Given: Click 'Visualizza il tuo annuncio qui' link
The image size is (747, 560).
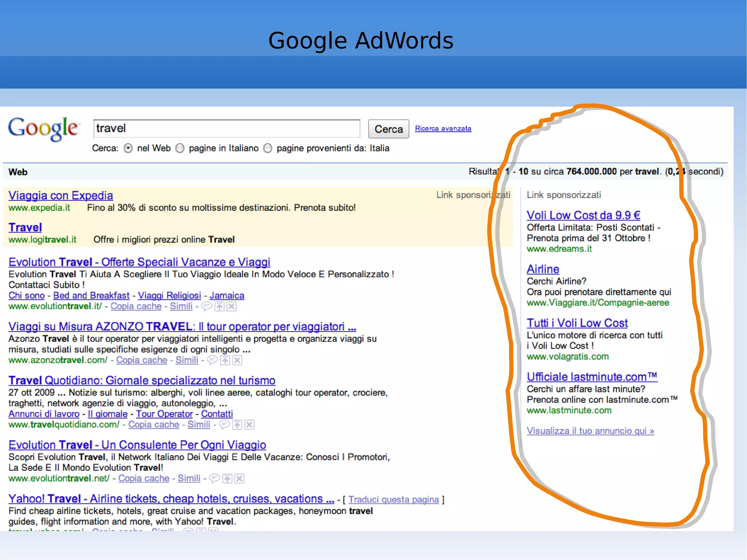Looking at the screenshot, I should point(590,431).
